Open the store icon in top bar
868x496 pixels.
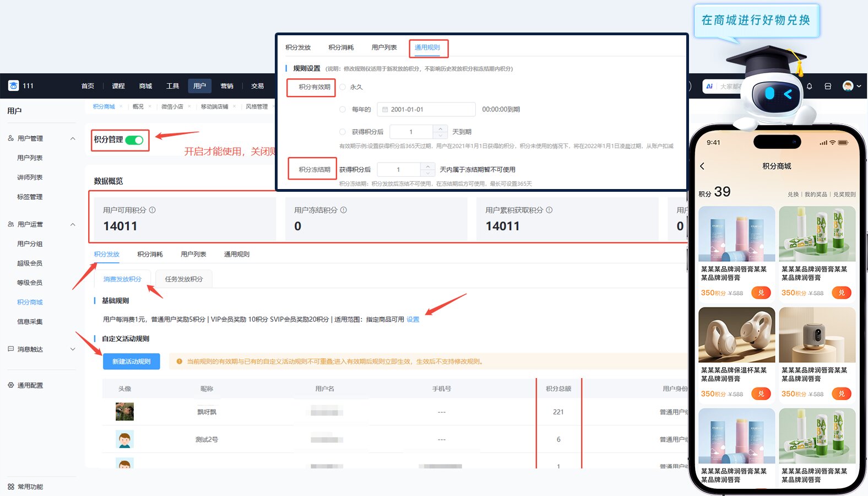click(827, 87)
